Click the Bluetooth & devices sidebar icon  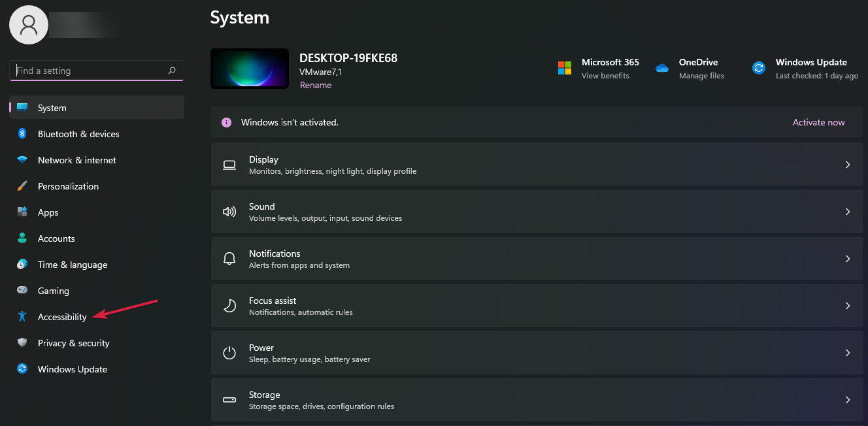(22, 134)
